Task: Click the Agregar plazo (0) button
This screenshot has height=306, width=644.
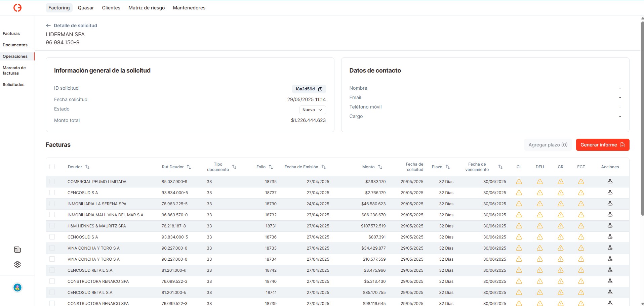Action: click(548, 145)
